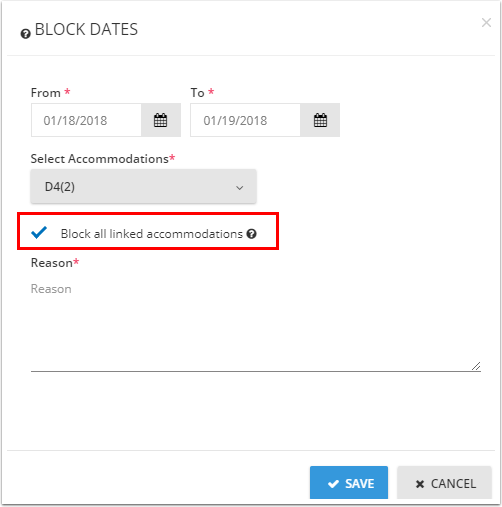The image size is (502, 507).
Task: Click the BLOCK DATES heading text
Action: click(x=86, y=29)
